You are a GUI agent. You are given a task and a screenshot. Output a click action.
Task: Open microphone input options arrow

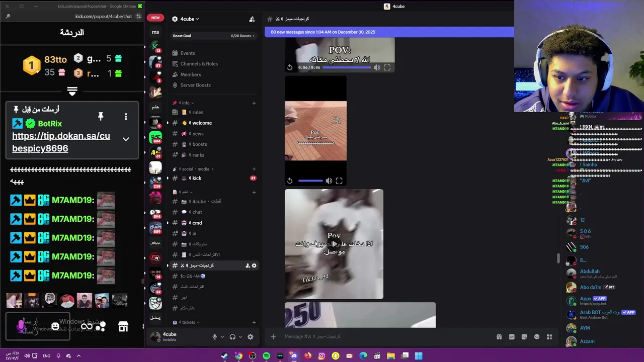[x=222, y=337]
